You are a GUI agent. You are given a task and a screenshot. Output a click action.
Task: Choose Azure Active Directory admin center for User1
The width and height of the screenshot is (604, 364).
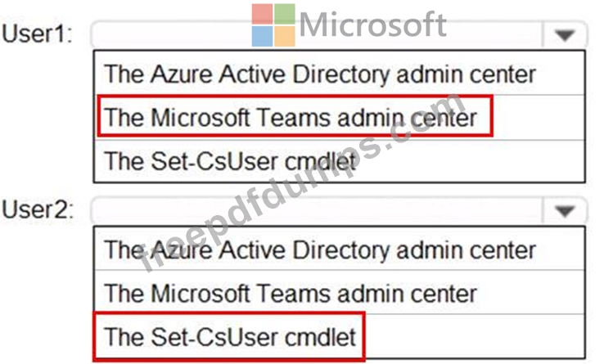pyautogui.click(x=320, y=74)
